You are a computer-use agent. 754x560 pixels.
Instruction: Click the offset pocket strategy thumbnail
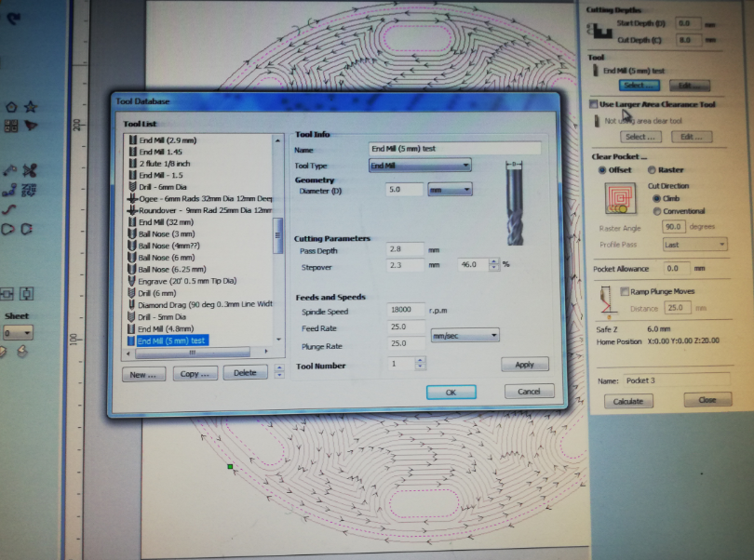pos(620,198)
